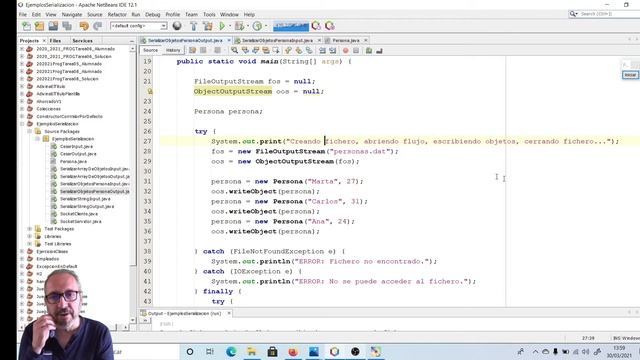Click the warning hint bulb on line 22
Viewport: 640px width, 360px height.
point(149,91)
